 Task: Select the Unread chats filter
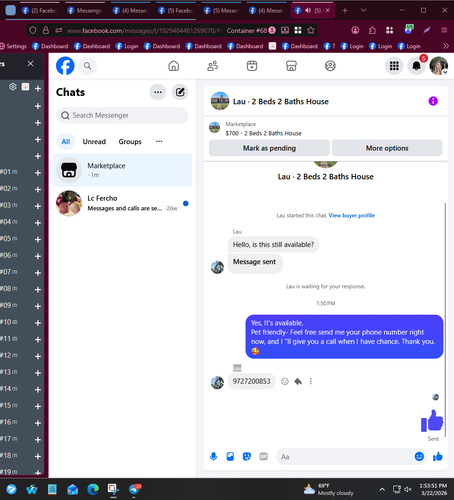[94, 142]
